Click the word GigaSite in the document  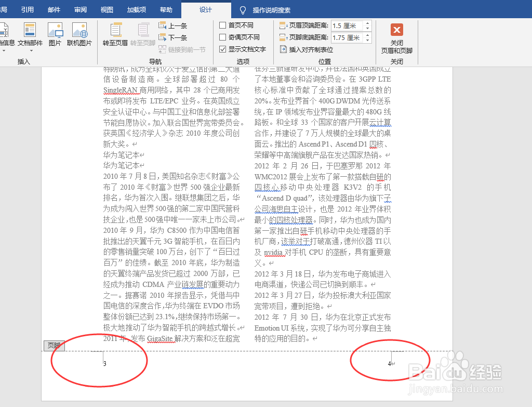[x=160, y=338]
